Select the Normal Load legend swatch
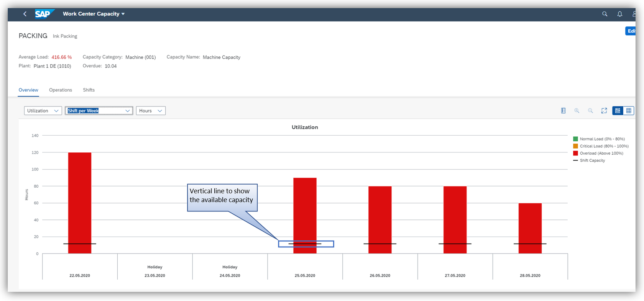The image size is (644, 301). pos(575,139)
